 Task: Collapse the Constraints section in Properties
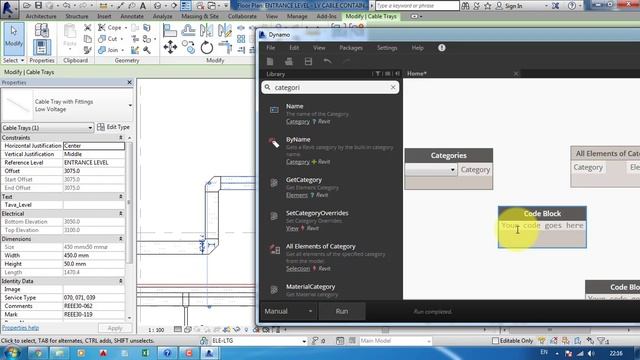tap(121, 138)
